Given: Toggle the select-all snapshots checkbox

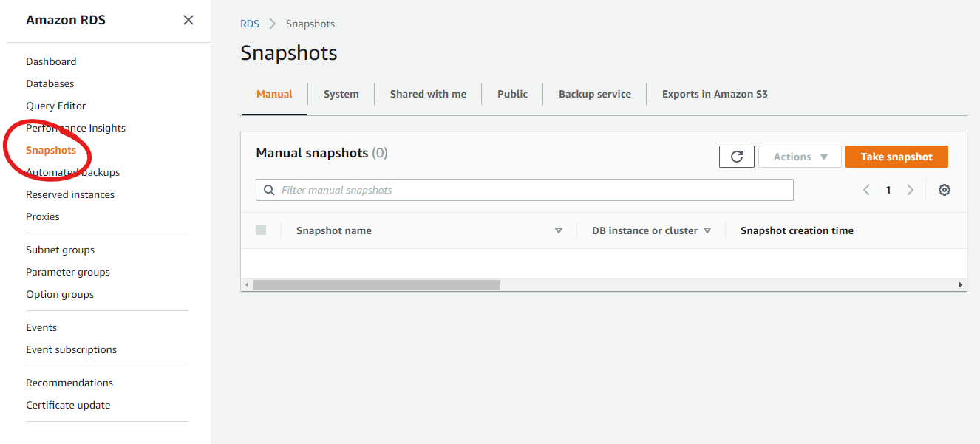Looking at the screenshot, I should 261,230.
